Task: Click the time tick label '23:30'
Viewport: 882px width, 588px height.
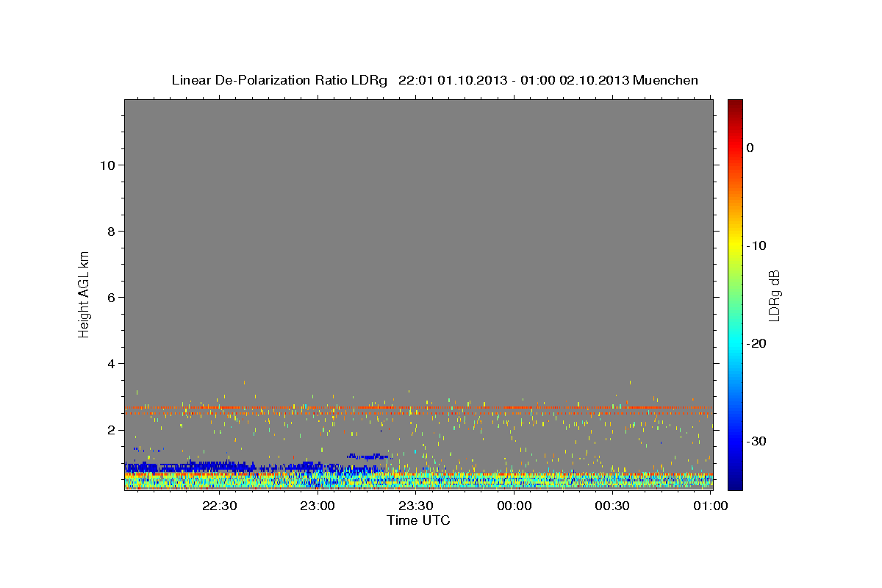Action: (416, 506)
